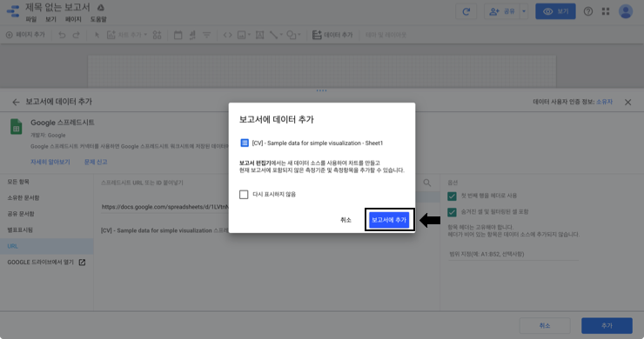Click '자세히 알아보기' link

[x=50, y=163]
